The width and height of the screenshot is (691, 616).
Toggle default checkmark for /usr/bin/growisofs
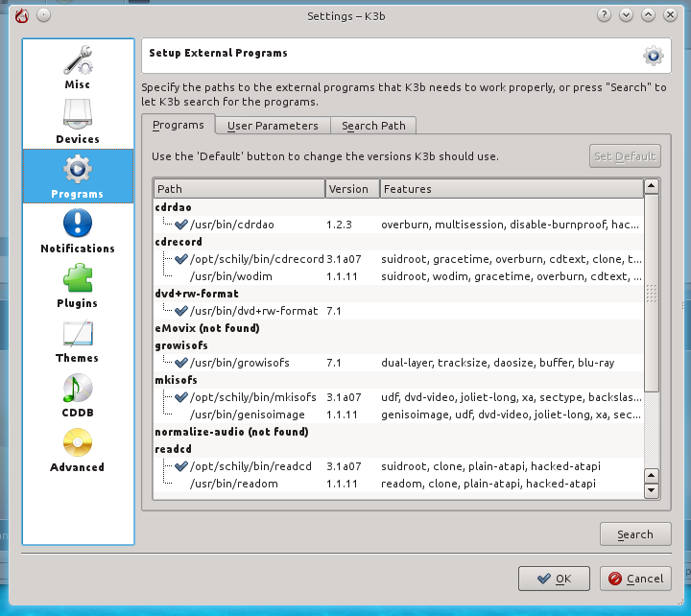(x=181, y=363)
